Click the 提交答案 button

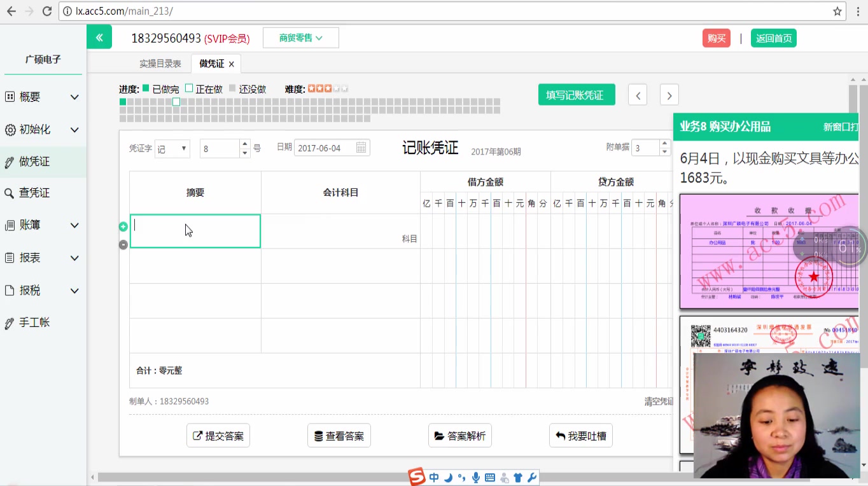pyautogui.click(x=218, y=435)
